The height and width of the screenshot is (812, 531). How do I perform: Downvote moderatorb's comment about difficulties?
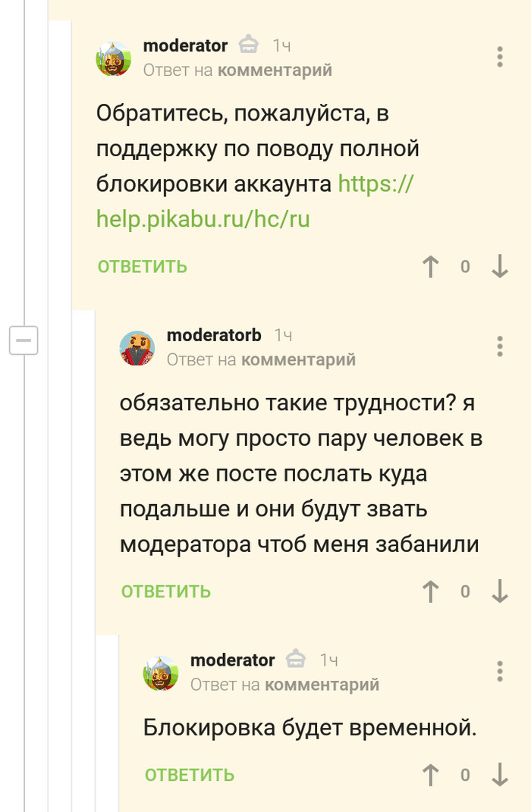500,591
